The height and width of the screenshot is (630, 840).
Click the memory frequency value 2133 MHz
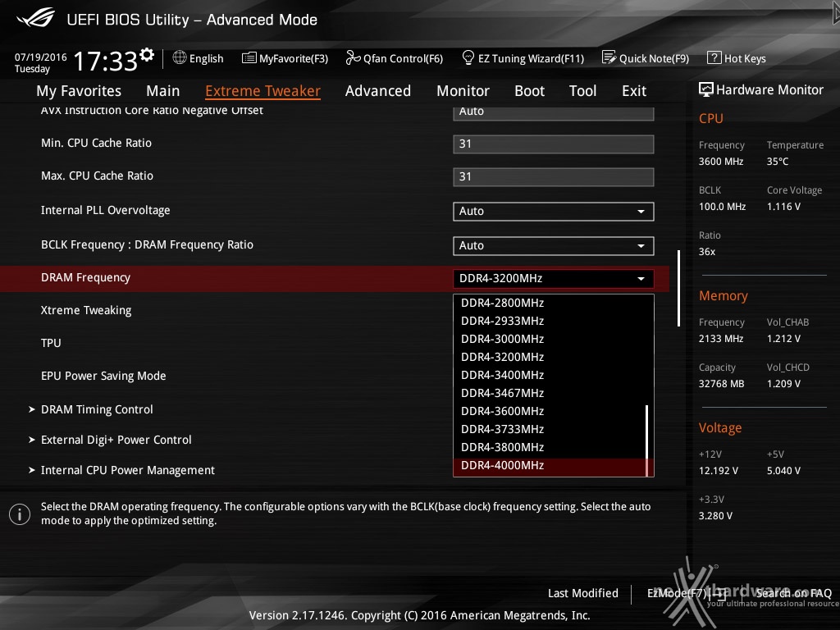pyautogui.click(x=720, y=339)
